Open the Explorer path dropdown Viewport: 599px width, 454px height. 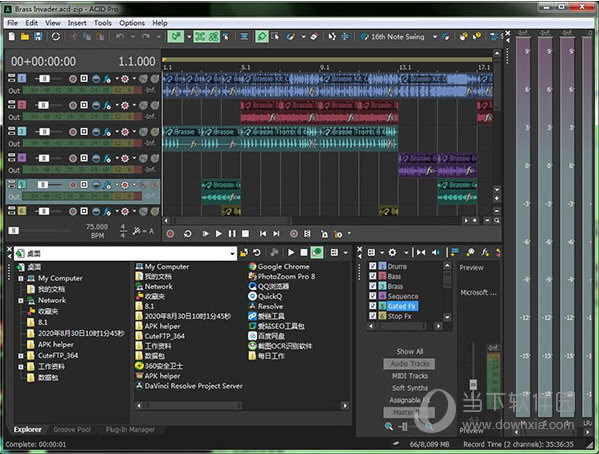click(x=232, y=254)
